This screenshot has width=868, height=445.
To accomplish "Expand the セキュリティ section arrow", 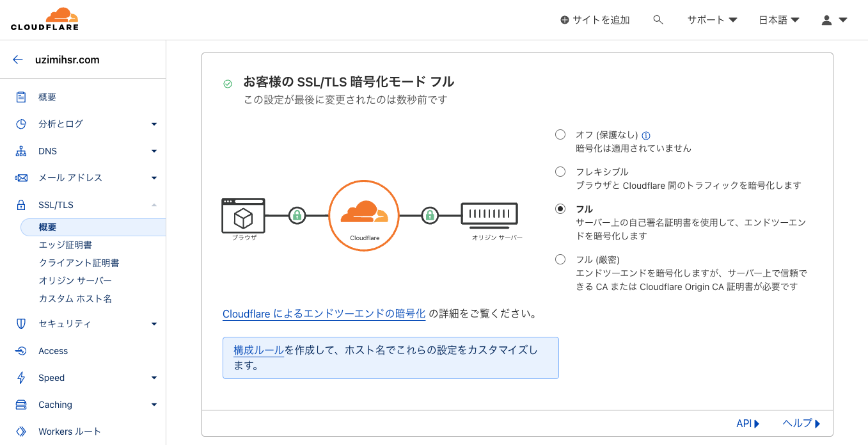I will pos(154,324).
